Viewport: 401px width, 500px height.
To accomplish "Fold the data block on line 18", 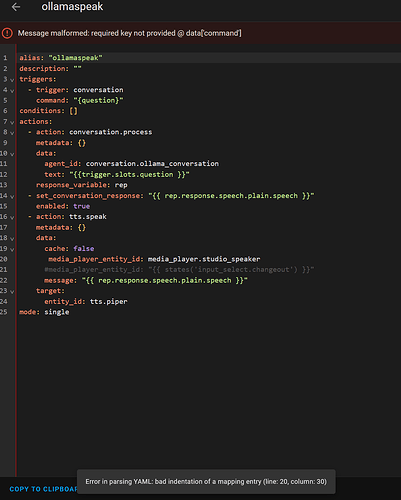I will coord(12,239).
